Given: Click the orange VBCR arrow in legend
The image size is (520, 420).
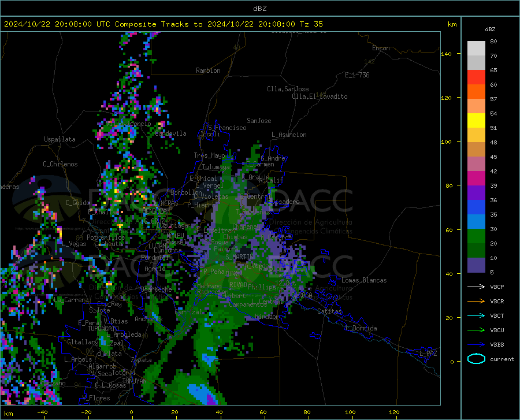Looking at the screenshot, I should point(476,302).
